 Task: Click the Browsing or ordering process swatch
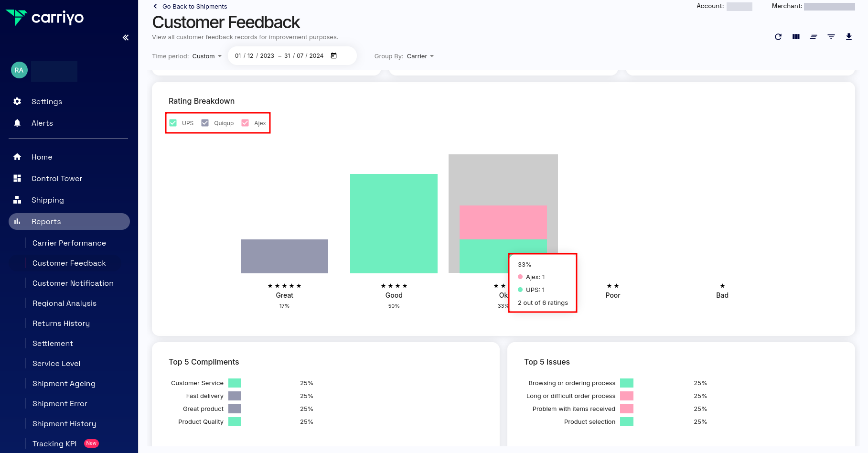(x=627, y=383)
